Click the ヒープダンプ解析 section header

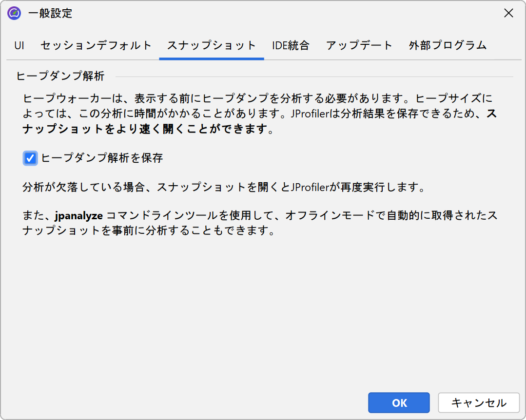tap(60, 76)
